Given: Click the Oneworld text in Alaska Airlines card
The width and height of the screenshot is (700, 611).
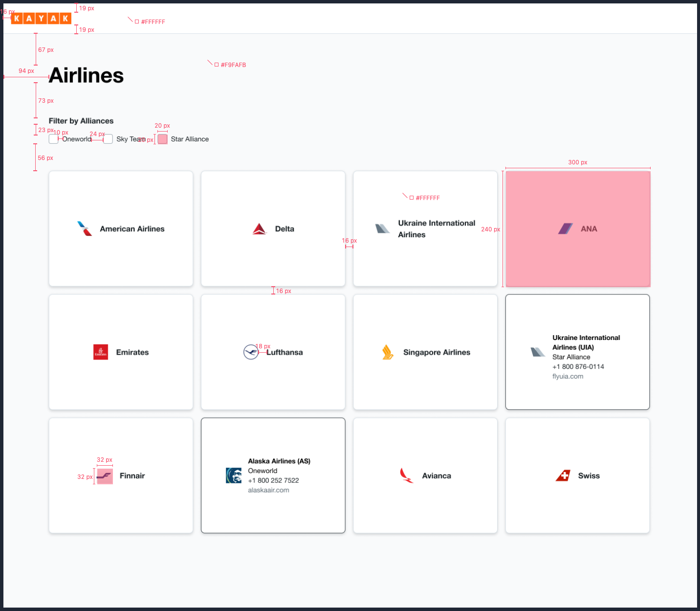Looking at the screenshot, I should pyautogui.click(x=262, y=471).
